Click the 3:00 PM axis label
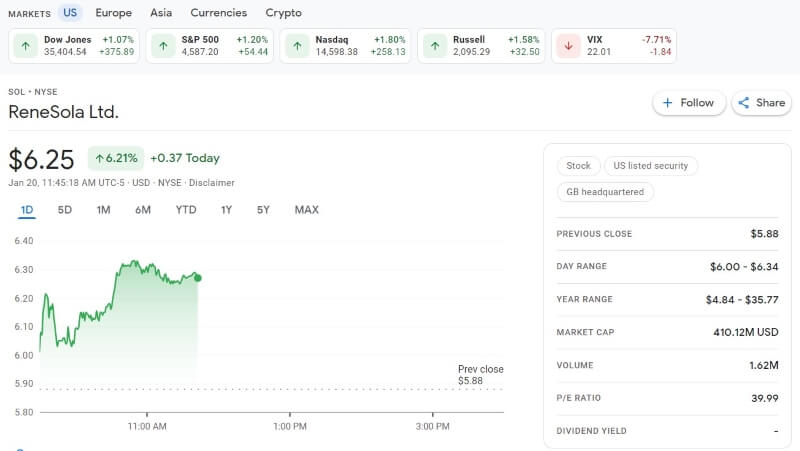The image size is (800, 451). coord(433,426)
